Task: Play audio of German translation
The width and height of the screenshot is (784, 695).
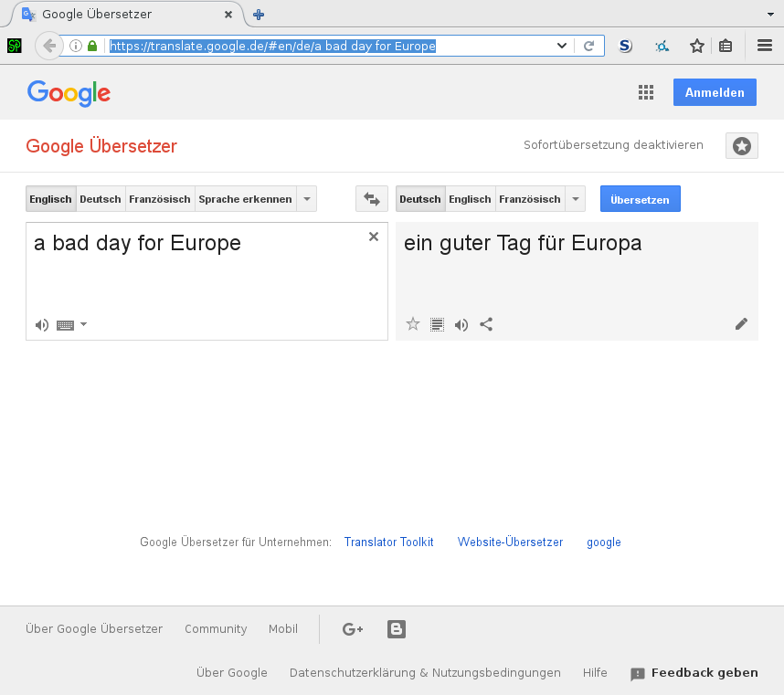Action: click(x=461, y=325)
